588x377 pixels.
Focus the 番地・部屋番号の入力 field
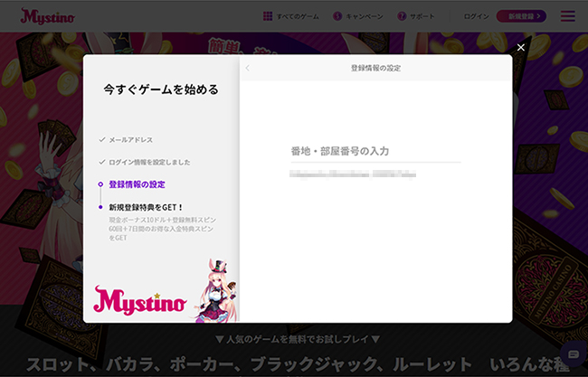point(375,151)
